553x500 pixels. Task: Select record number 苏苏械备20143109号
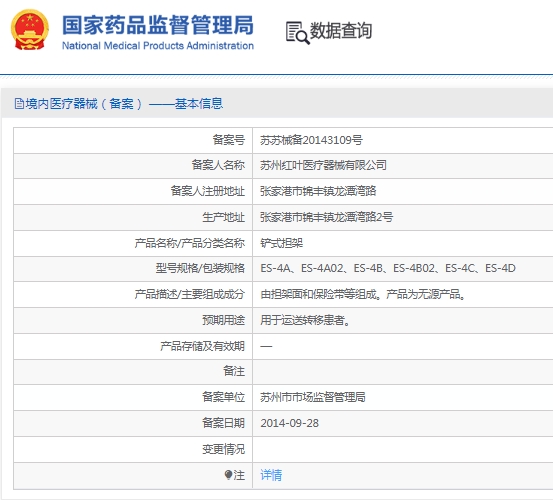[311, 140]
